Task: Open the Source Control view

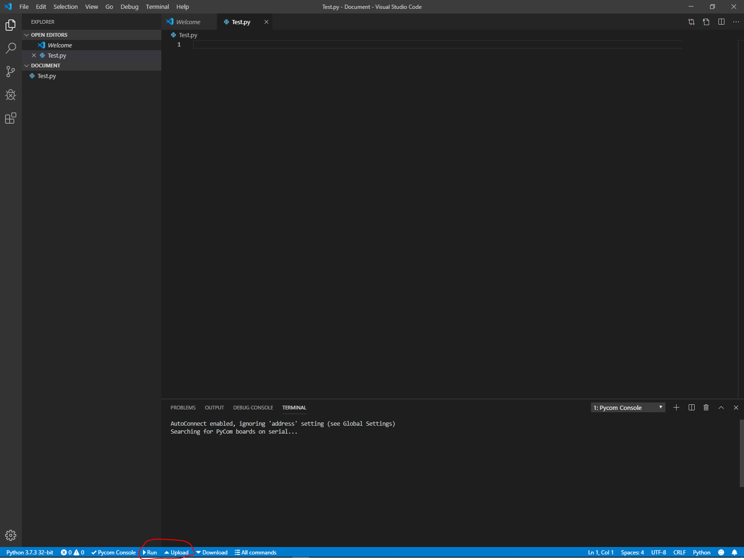Action: pos(11,72)
